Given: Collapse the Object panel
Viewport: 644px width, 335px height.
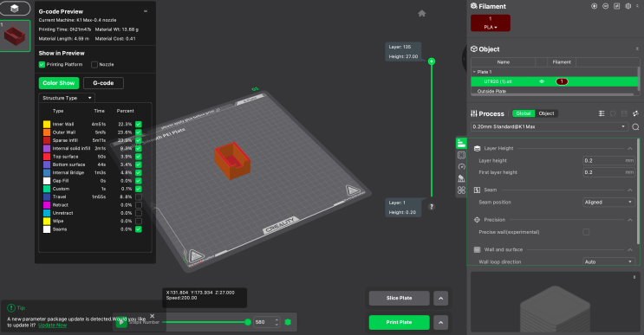Looking at the screenshot, I should click(637, 48).
